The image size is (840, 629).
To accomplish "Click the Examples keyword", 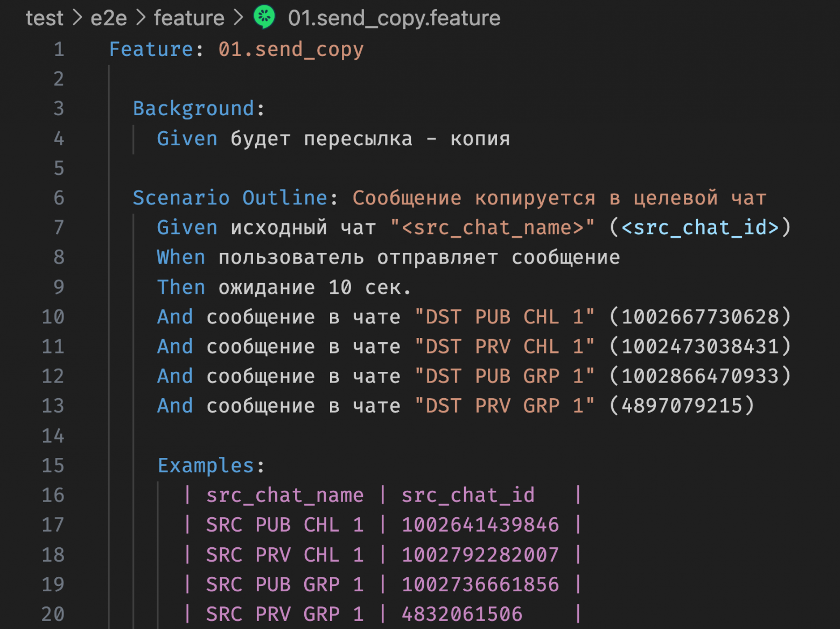I will (206, 465).
